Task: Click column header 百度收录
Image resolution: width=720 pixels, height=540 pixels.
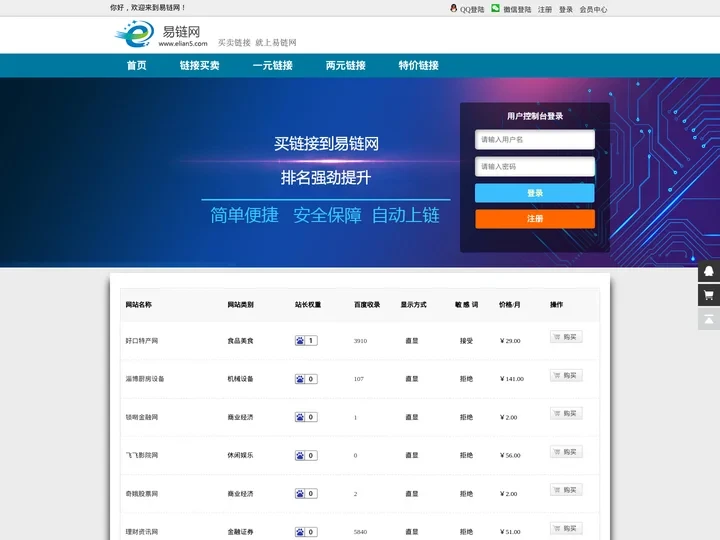Action: click(366, 304)
